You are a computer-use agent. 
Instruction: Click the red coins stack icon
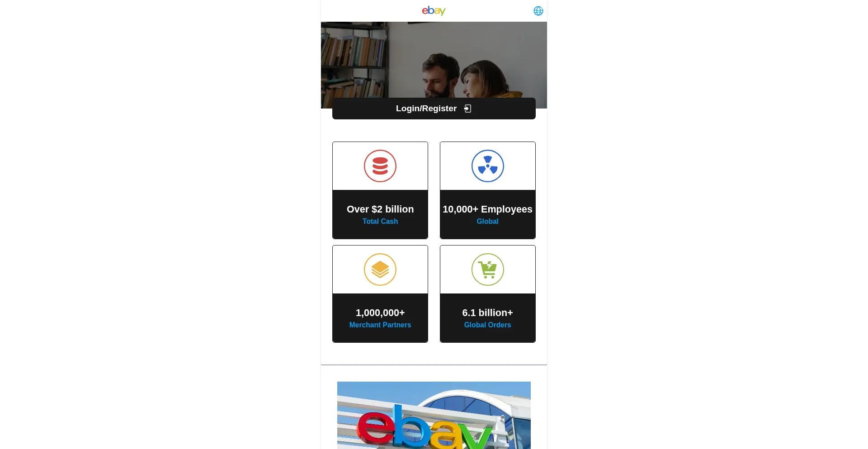[x=380, y=166]
